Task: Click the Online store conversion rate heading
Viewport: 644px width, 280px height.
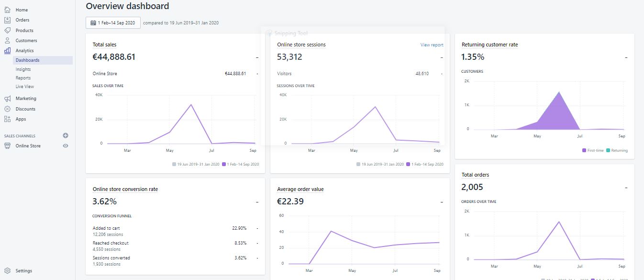Action: [x=125, y=189]
